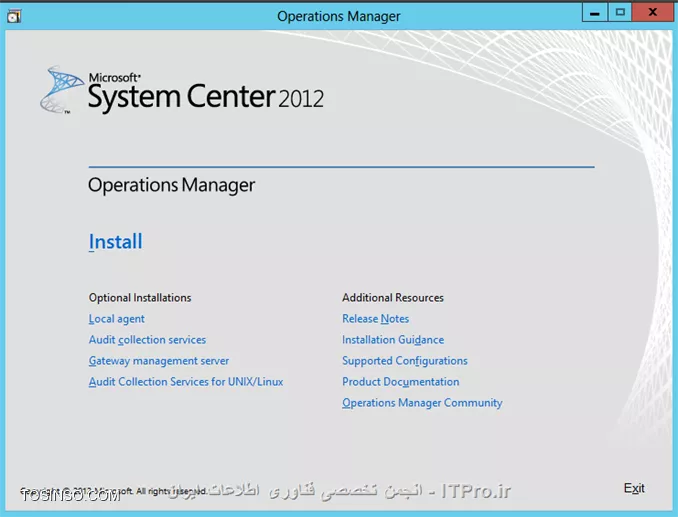Close the Operations Manager window
The image size is (678, 517).
[x=652, y=13]
